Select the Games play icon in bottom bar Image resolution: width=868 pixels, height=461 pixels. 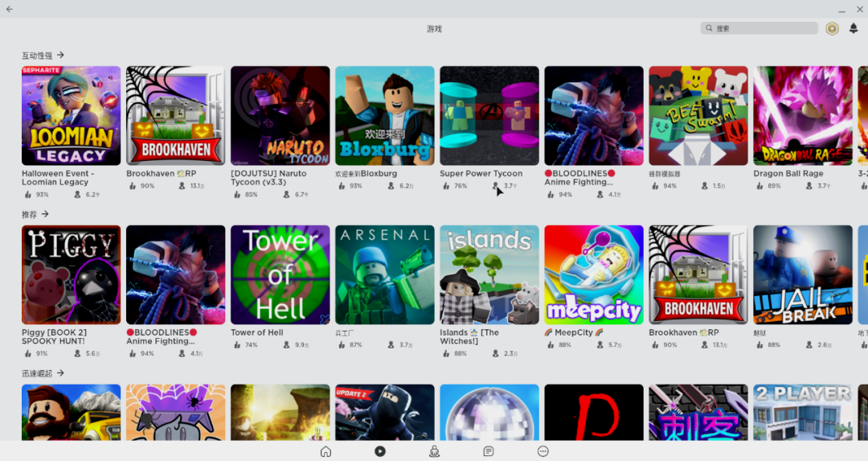coord(379,451)
